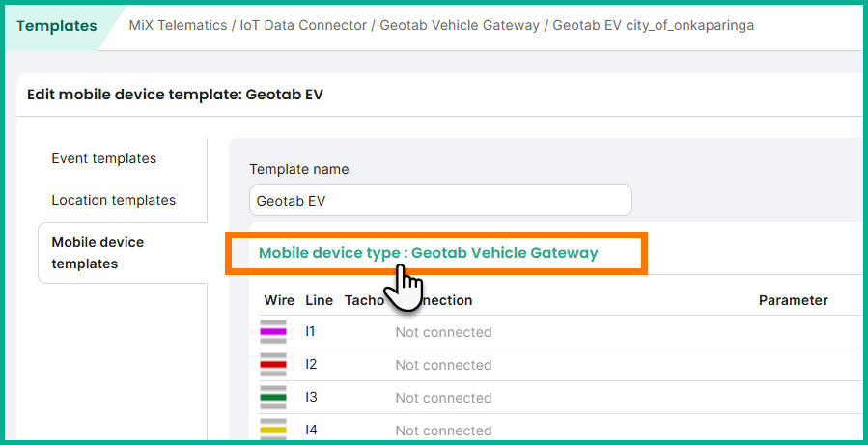Click the magenta wire icon for I1
This screenshot has width=868, height=445.
(273, 332)
